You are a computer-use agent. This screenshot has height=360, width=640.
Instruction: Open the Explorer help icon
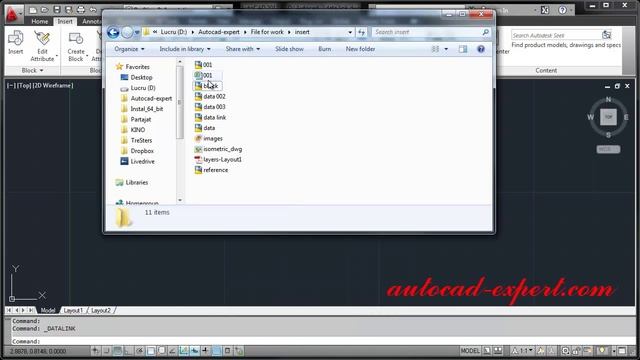[481, 49]
